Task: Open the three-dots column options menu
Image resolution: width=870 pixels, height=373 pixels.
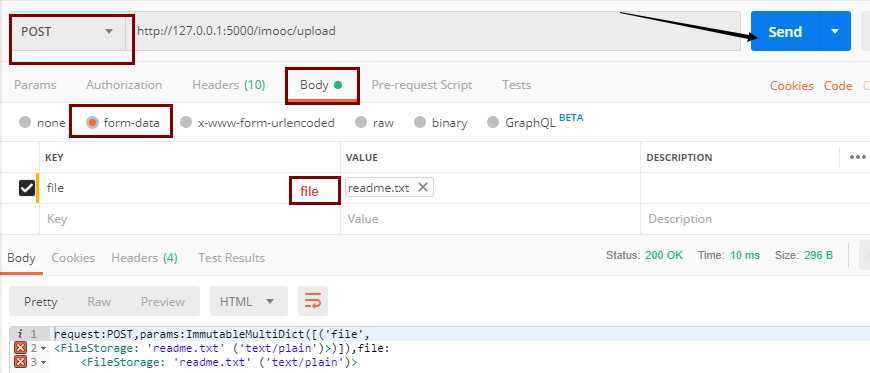Action: (857, 157)
